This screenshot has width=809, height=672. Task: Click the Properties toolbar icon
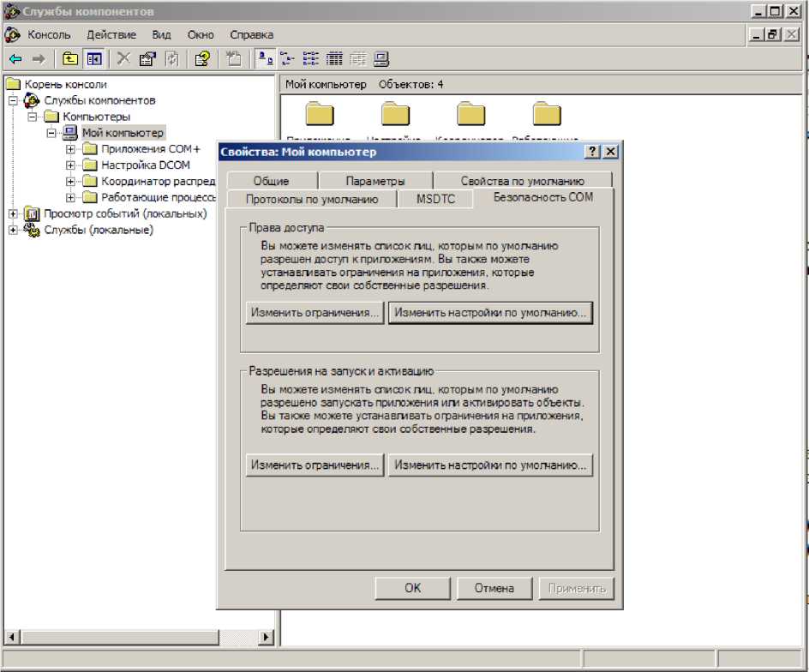click(147, 59)
